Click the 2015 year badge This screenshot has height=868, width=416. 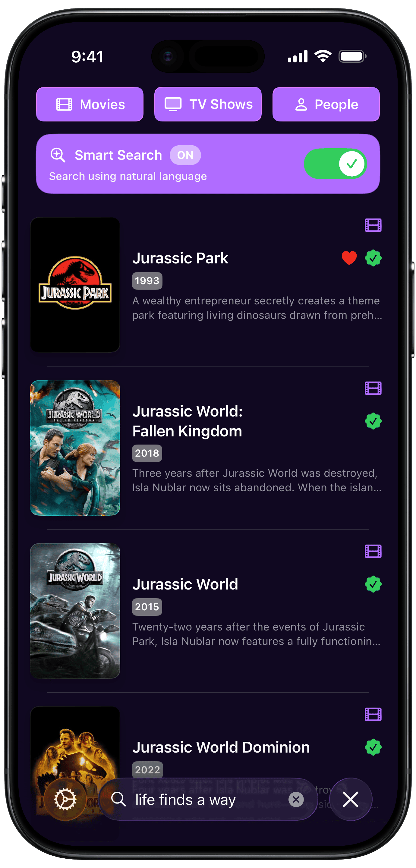click(x=147, y=607)
